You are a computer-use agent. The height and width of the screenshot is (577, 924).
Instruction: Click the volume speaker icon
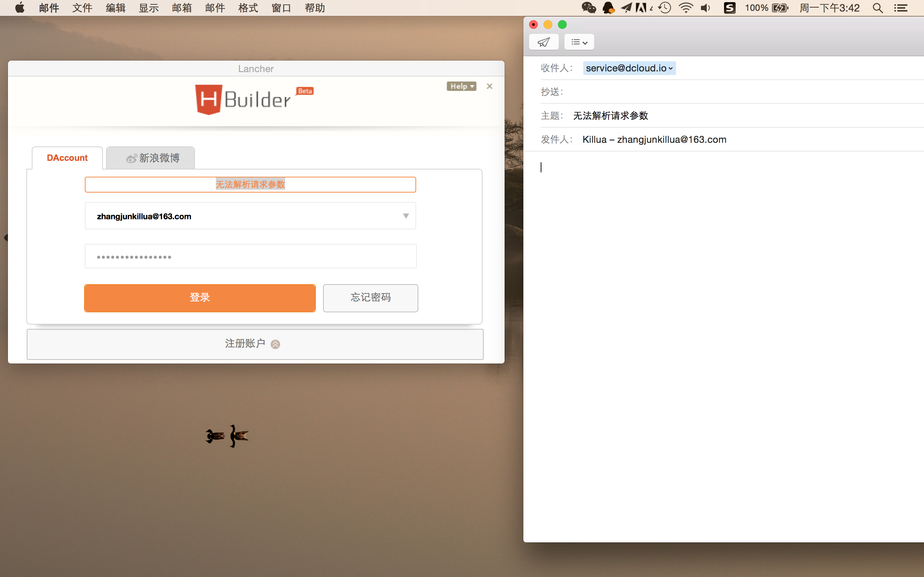(705, 8)
